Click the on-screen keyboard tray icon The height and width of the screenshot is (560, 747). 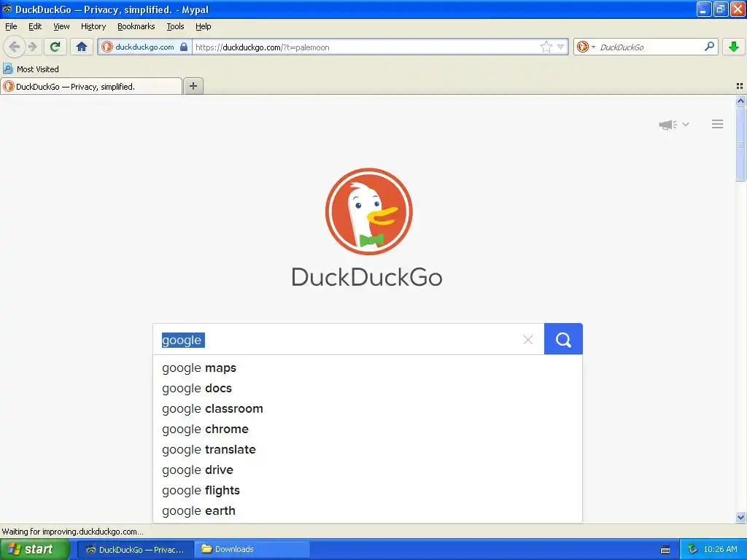[665, 550]
